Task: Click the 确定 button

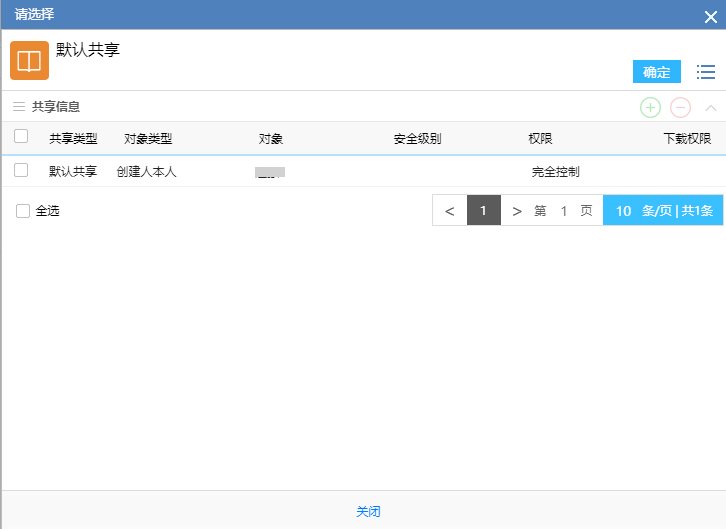Action: (x=657, y=72)
